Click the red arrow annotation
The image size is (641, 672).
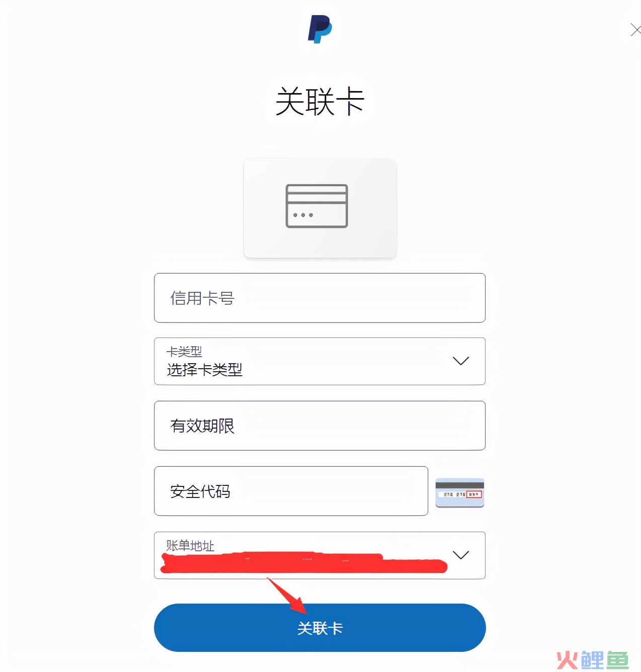(x=287, y=596)
